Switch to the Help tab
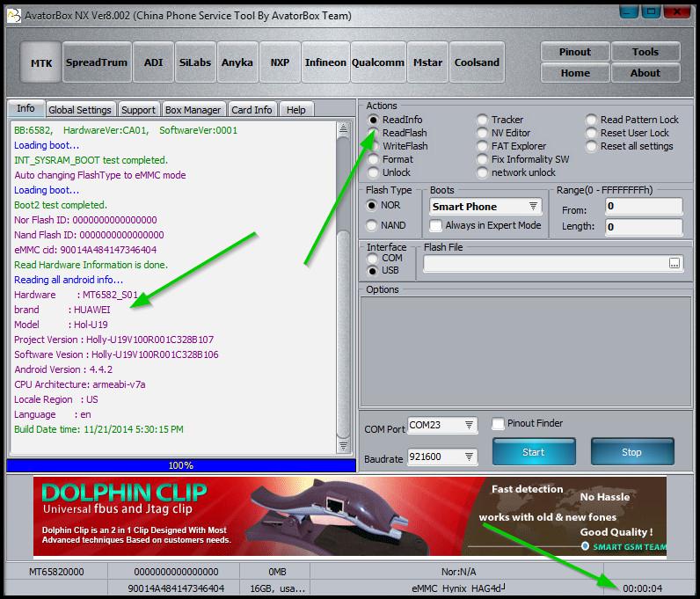 pos(296,110)
